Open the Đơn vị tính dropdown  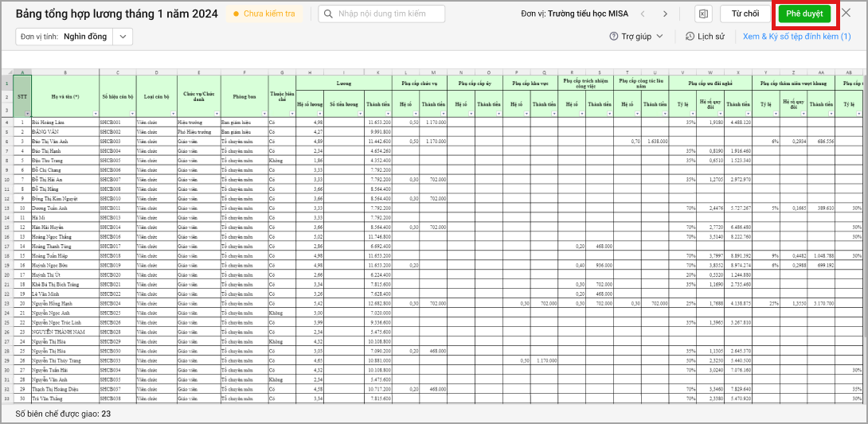pyautogui.click(x=123, y=37)
